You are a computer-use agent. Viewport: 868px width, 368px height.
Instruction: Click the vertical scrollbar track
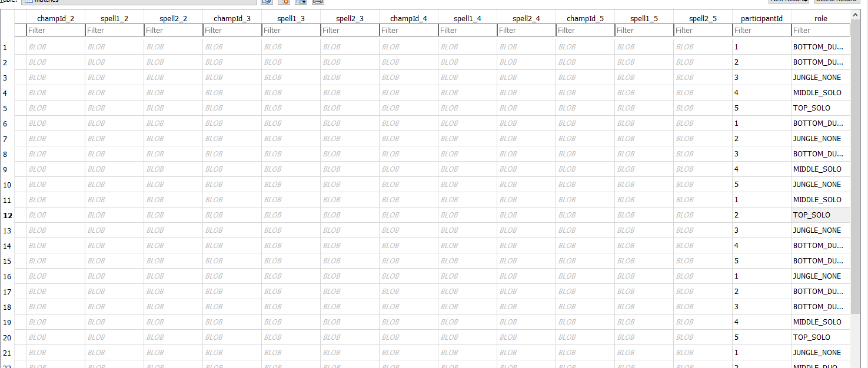pos(855,341)
